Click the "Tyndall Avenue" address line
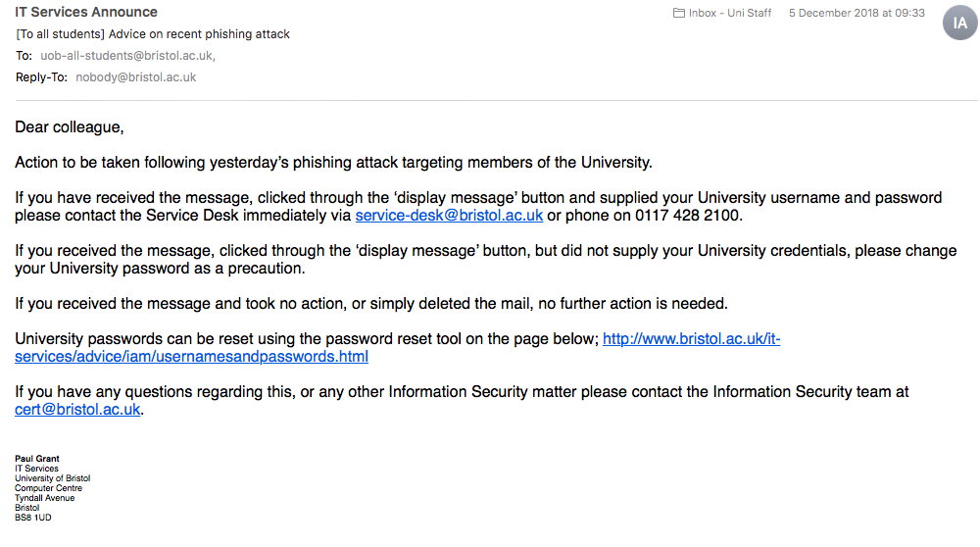This screenshot has width=980, height=547. (x=44, y=498)
